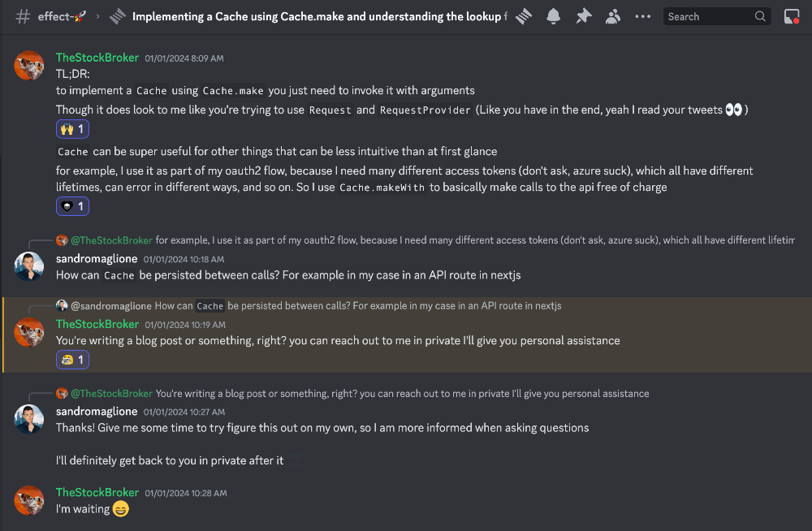Jump to replied message about Cache persistence
Screen dimensions: 812x531
pos(357,306)
